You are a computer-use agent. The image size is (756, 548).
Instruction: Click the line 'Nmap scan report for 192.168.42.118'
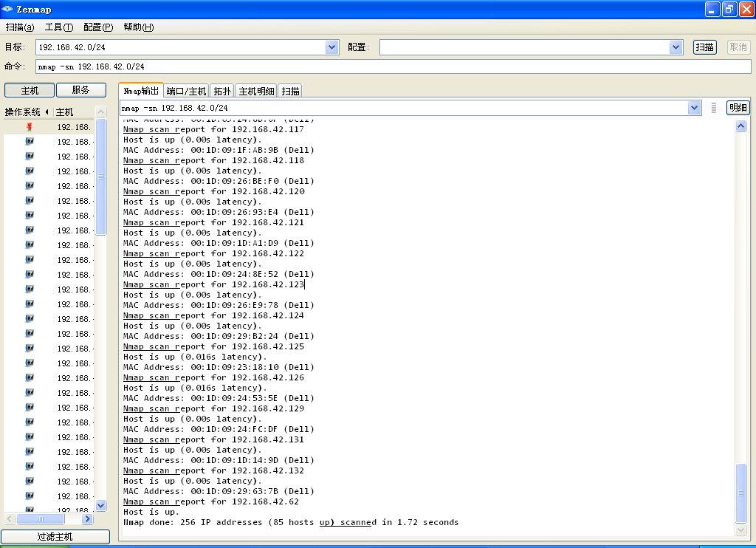click(x=213, y=160)
